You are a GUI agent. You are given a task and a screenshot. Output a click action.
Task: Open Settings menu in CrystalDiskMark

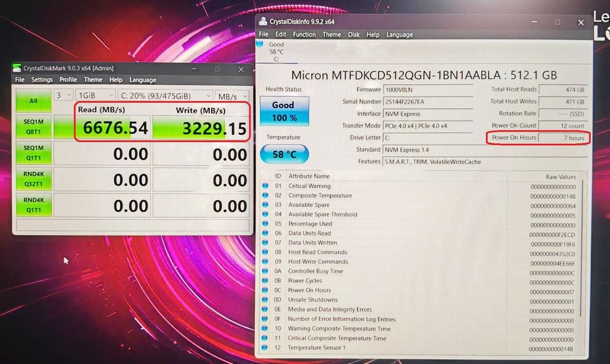click(x=41, y=80)
